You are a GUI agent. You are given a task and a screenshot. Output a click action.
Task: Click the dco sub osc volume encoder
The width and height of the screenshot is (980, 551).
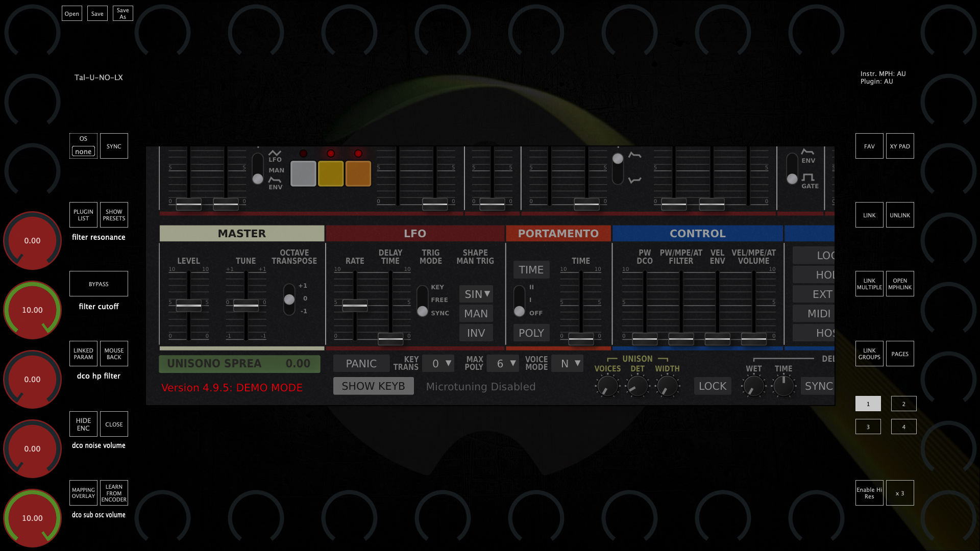32,518
